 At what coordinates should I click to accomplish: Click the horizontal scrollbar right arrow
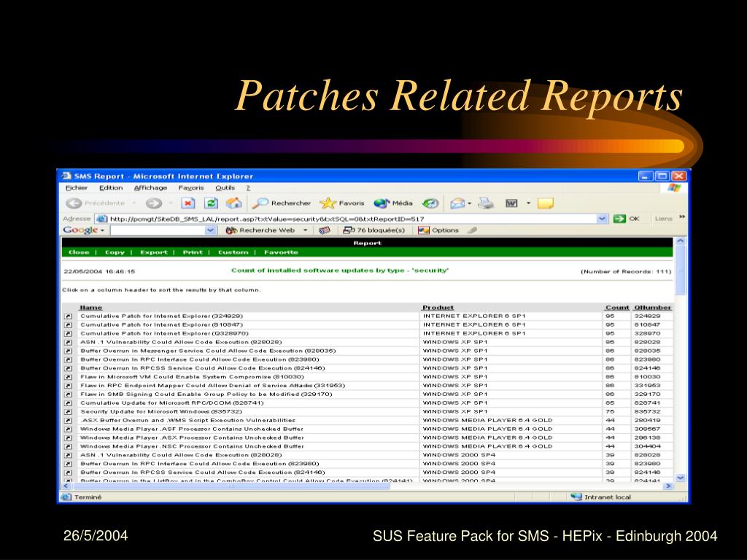tap(668, 486)
